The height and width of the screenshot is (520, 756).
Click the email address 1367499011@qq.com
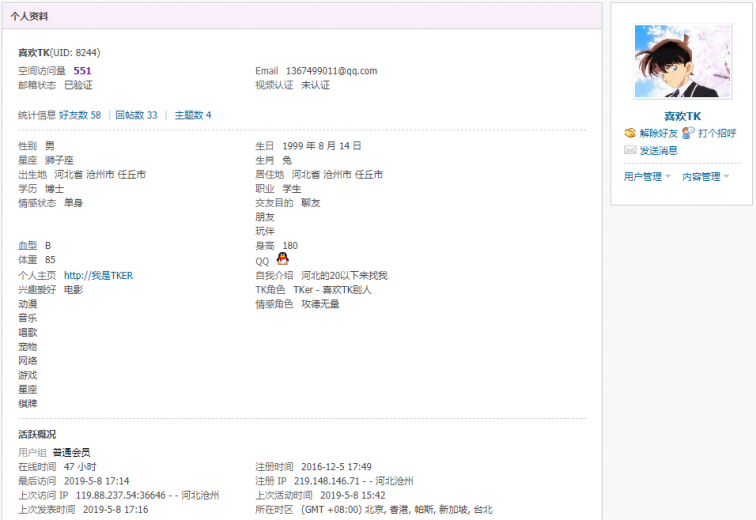pos(332,71)
